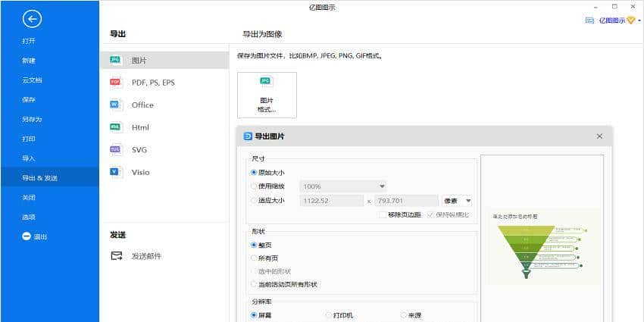Open the 像素 unit dropdown
Viewport: 644px width, 322px height.
coord(457,201)
